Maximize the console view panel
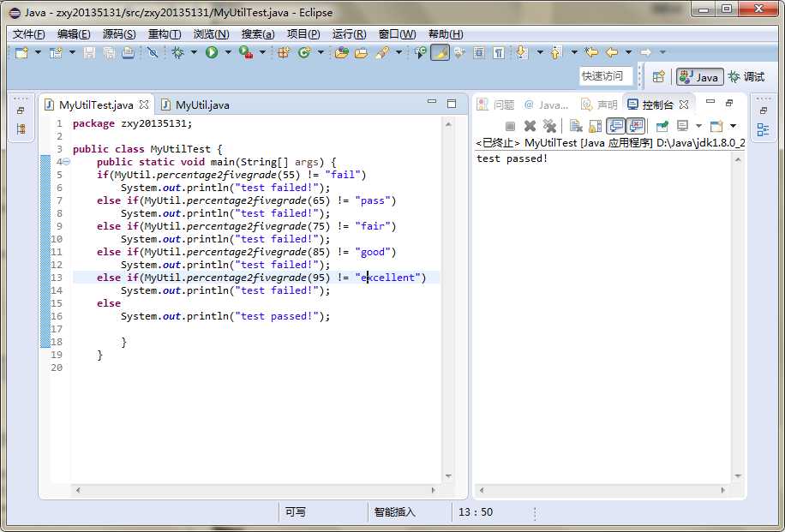The width and height of the screenshot is (785, 532). coord(729,103)
